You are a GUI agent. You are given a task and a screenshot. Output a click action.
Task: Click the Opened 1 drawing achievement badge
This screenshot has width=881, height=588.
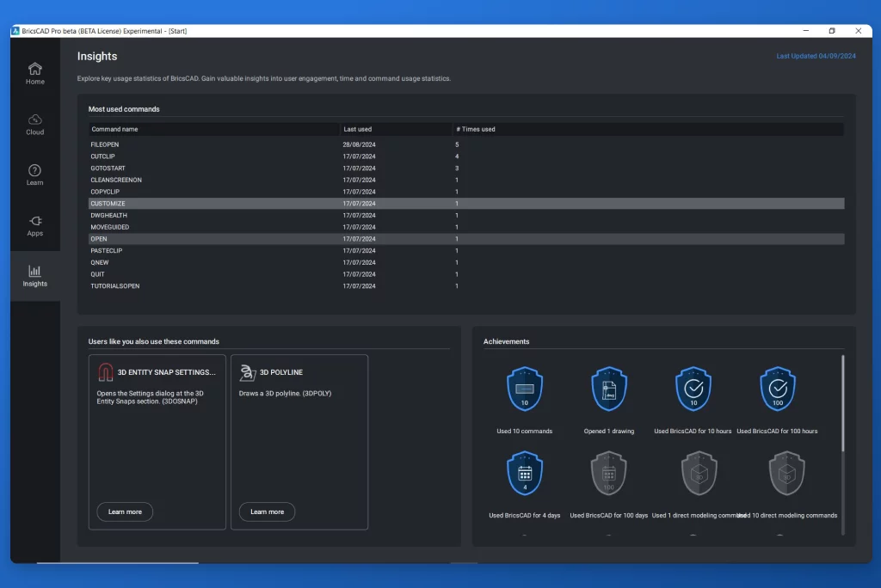609,389
